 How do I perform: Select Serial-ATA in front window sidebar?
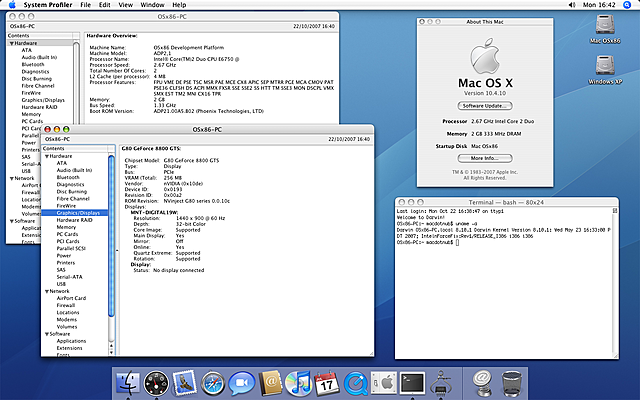[69, 277]
